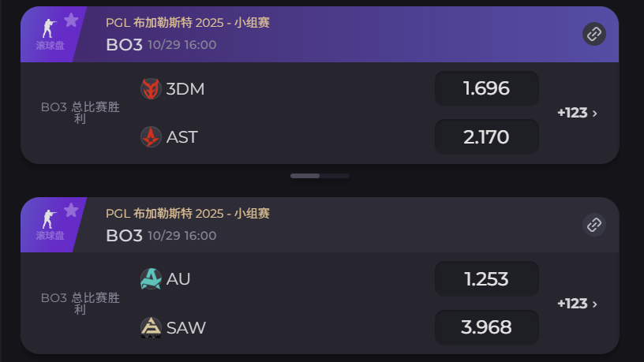Copy link for the AU vs SAW match
Screen dimensions: 644x362
pyautogui.click(x=594, y=225)
